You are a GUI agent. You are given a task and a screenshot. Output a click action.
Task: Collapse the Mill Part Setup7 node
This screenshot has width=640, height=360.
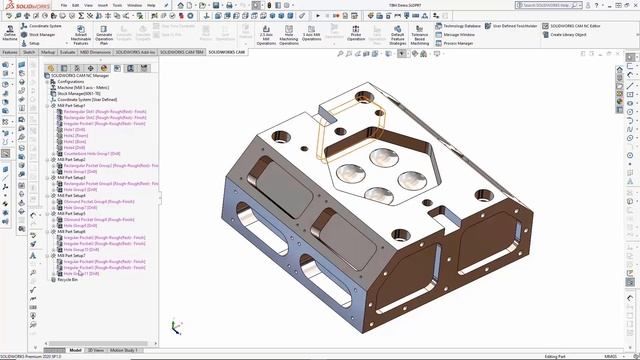click(47, 256)
